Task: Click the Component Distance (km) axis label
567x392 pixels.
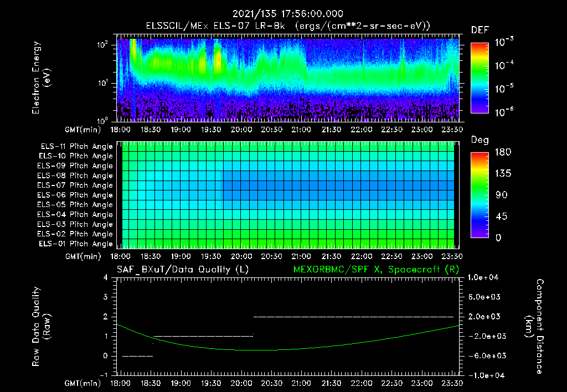Action: [x=534, y=327]
